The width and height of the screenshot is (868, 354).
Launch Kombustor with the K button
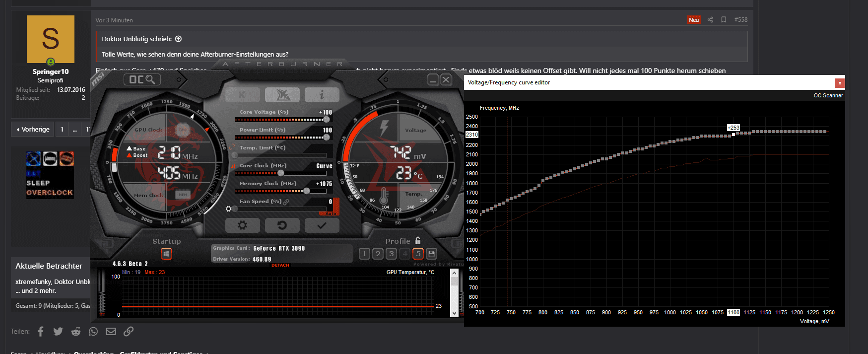pyautogui.click(x=242, y=94)
